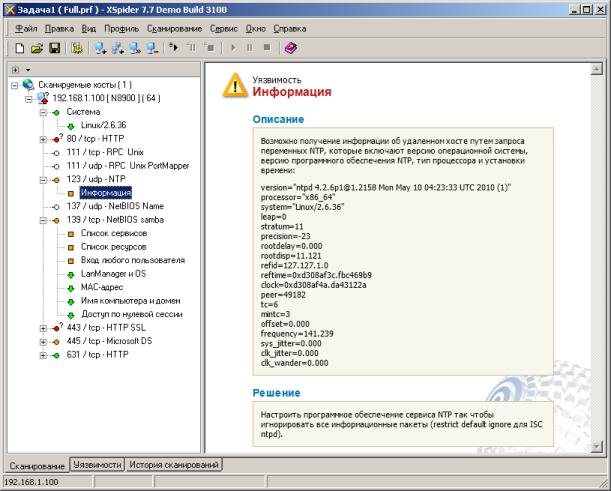The image size is (611, 491).
Task: Click the orange dot icon beside 445 / tcp - Microsoft DS
Action: 57,342
